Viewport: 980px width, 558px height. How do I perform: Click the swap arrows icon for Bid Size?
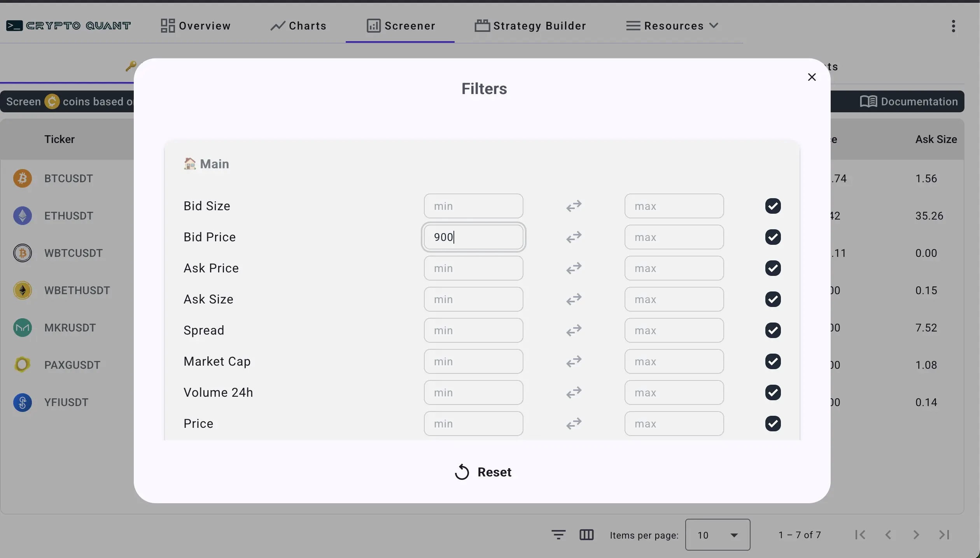[574, 206]
